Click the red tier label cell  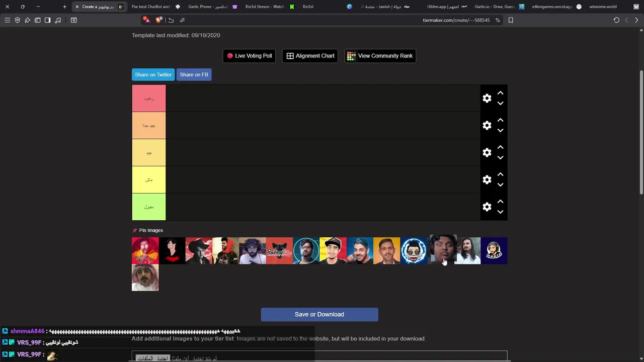pyautogui.click(x=148, y=99)
